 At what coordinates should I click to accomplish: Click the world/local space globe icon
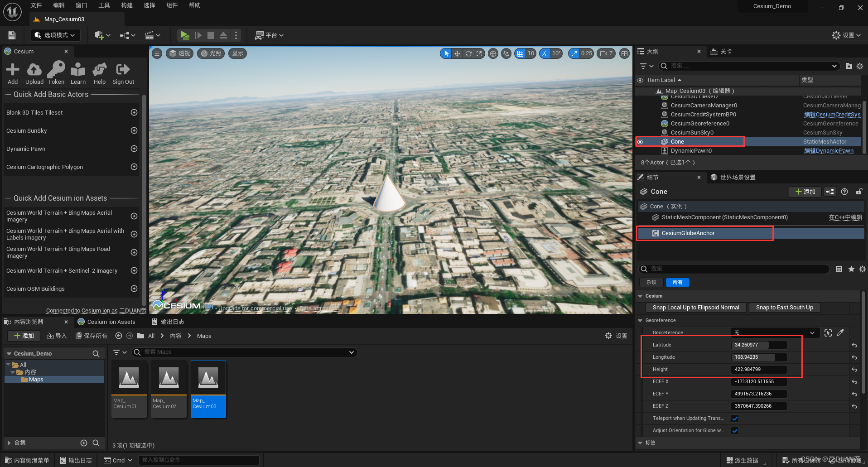pos(493,53)
